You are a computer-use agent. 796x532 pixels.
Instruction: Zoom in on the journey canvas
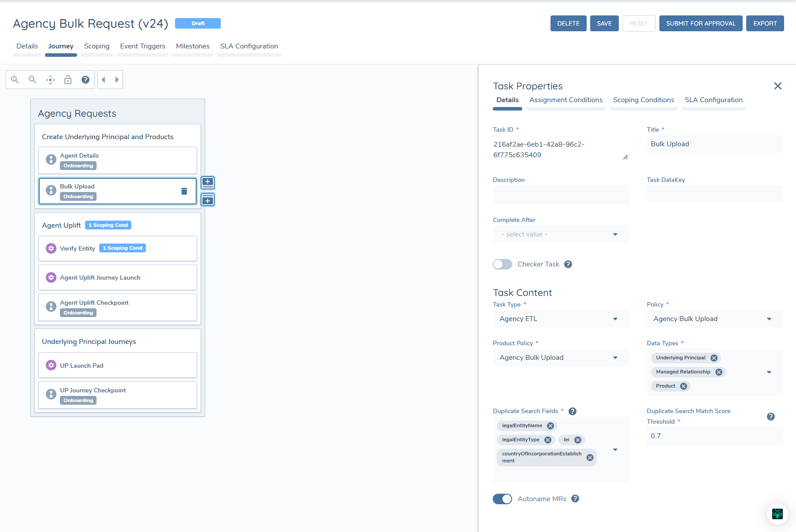[x=15, y=80]
